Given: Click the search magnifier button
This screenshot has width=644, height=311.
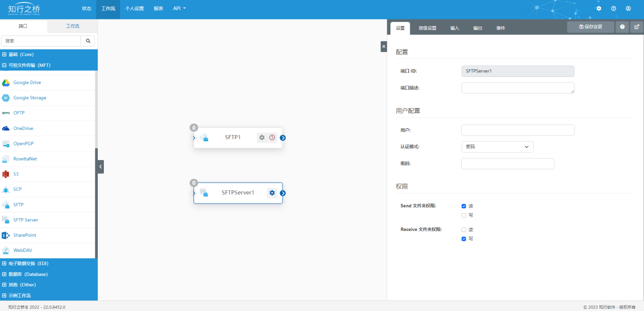Looking at the screenshot, I should pyautogui.click(x=88, y=41).
